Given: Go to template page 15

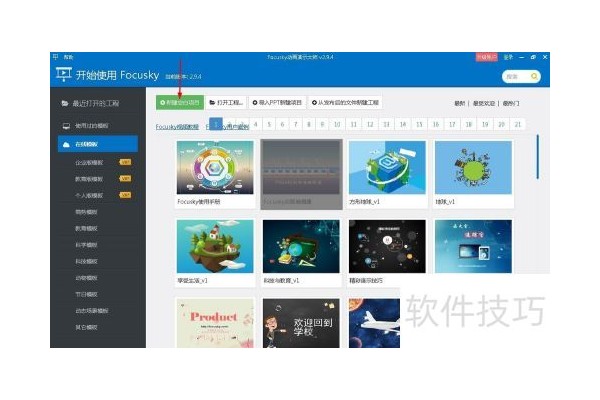Looking at the screenshot, I should click(x=419, y=124).
